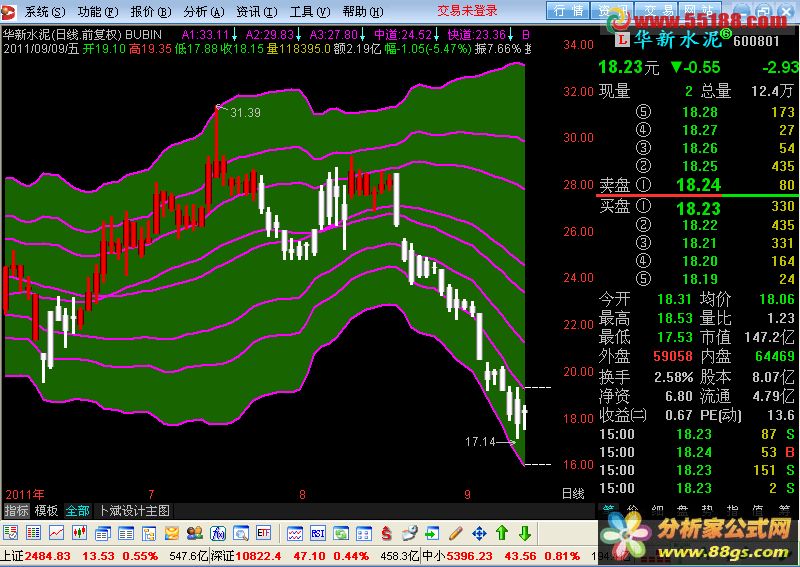This screenshot has width=800, height=567.
Task: Click sell level ① price 18.24
Action: coord(698,185)
